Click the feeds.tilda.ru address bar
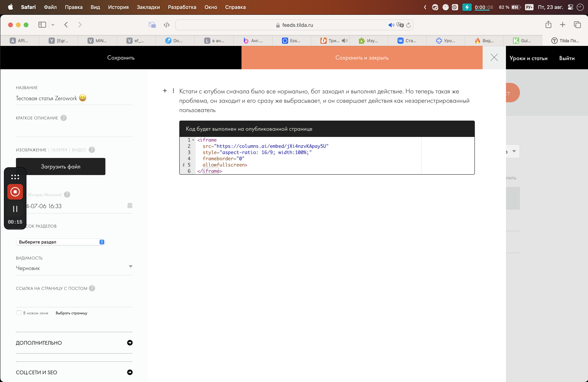The image size is (588, 382). click(x=294, y=25)
